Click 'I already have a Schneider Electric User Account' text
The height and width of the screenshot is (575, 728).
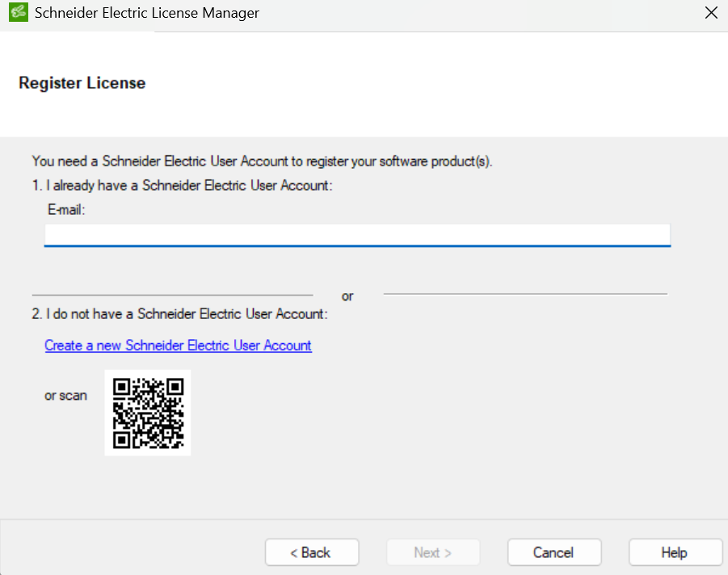click(182, 186)
